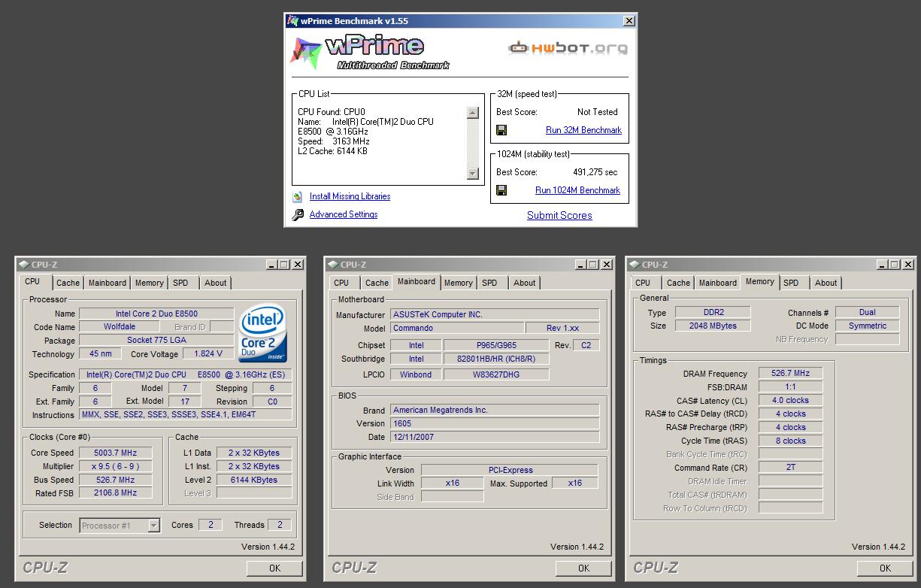The height and width of the screenshot is (588, 921).
Task: Click the Name field Intel Core 2 Duo E8500
Action: [156, 314]
